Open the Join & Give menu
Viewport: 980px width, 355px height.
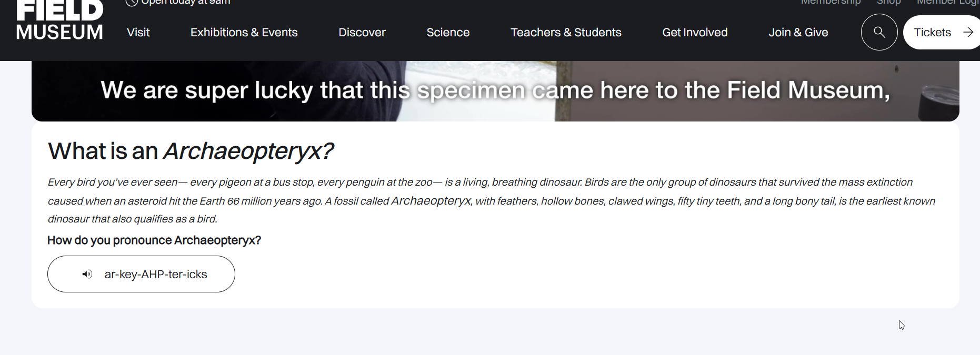coord(798,33)
